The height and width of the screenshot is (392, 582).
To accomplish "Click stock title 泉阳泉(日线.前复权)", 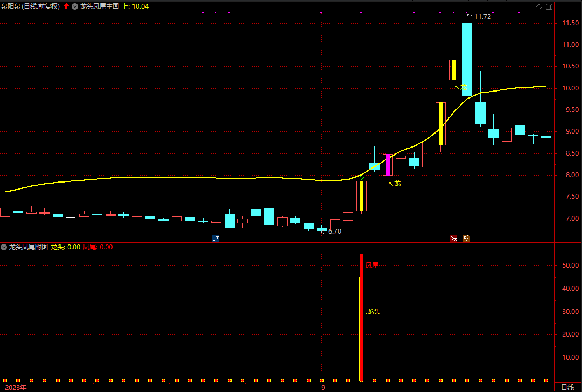I will click(31, 6).
